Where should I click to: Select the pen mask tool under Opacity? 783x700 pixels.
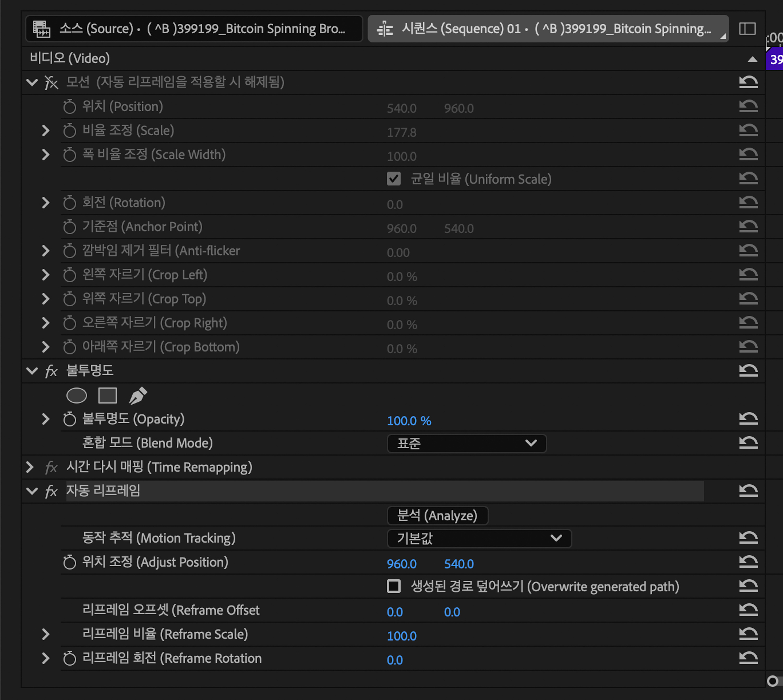click(x=138, y=395)
